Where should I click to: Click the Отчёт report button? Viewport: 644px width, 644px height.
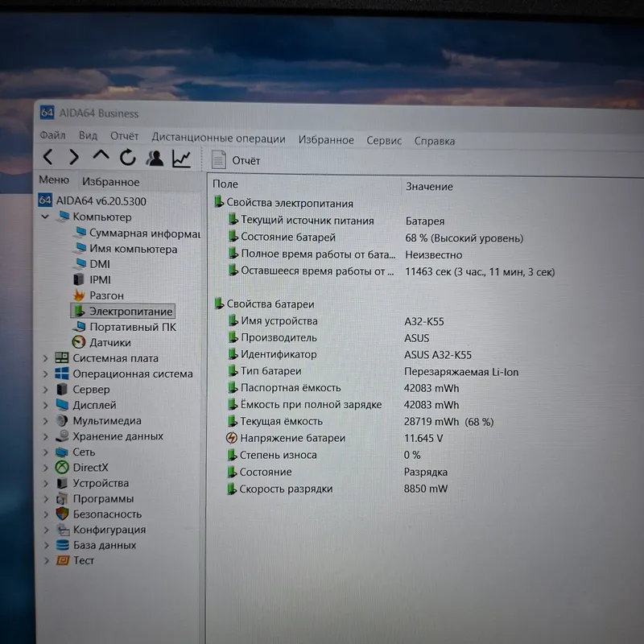click(236, 159)
